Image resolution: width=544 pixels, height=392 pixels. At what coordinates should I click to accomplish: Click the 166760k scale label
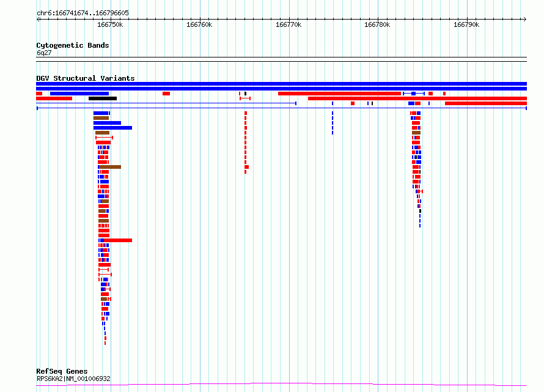pyautogui.click(x=199, y=24)
